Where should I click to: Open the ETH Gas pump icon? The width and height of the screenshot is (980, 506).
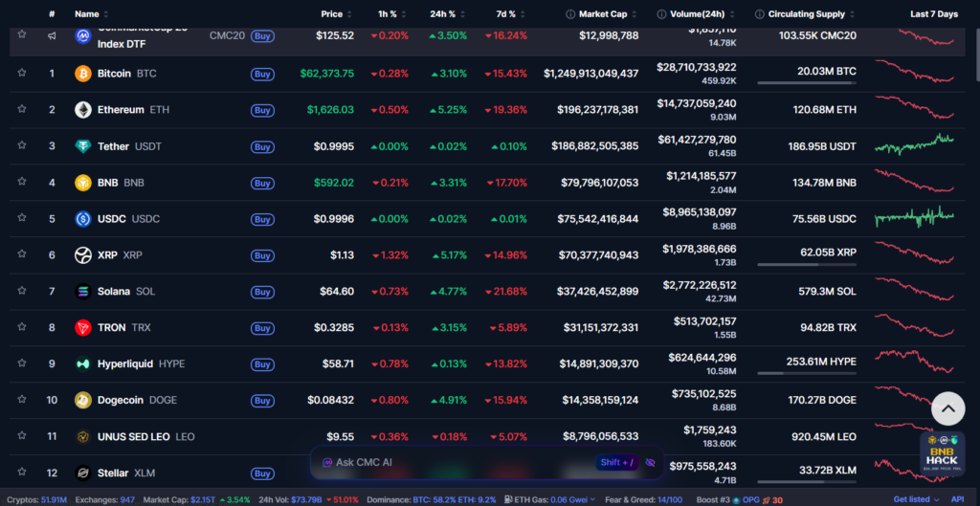[x=509, y=499]
